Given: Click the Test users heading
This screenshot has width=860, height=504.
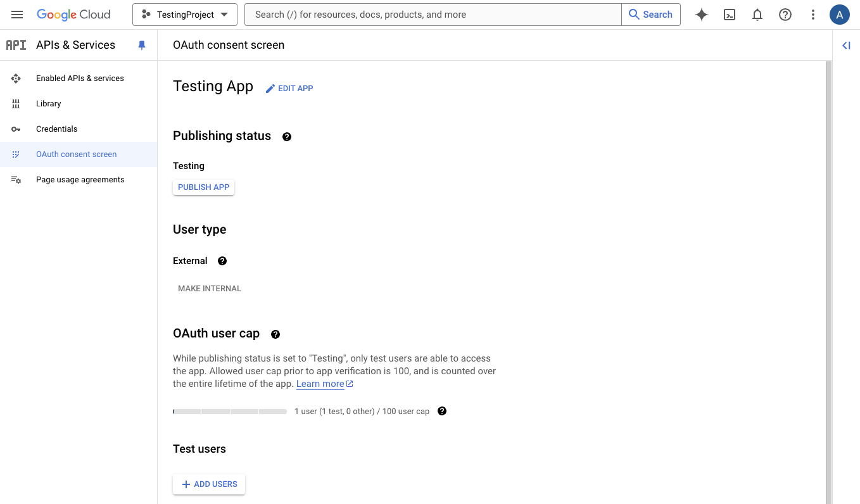Looking at the screenshot, I should click(199, 449).
